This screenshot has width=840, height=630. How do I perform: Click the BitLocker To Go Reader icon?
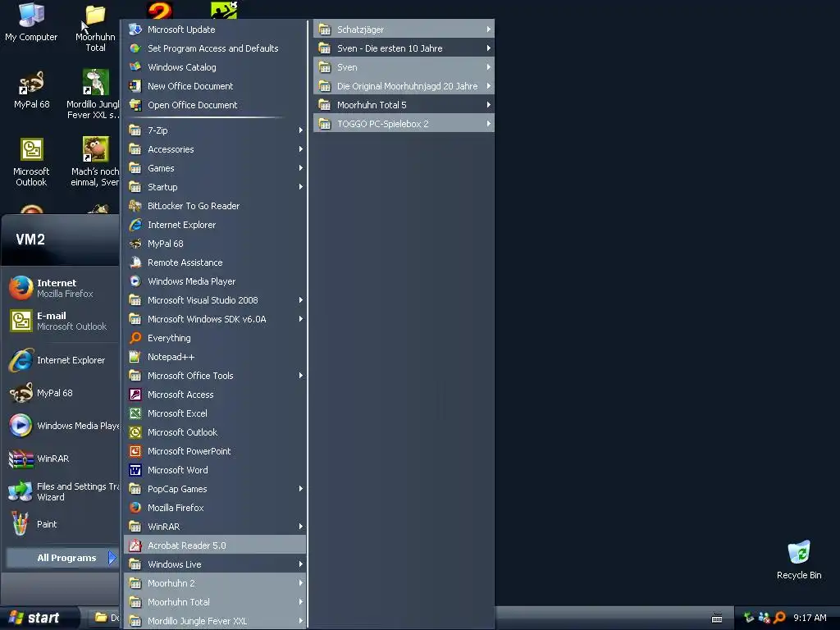pyautogui.click(x=135, y=206)
